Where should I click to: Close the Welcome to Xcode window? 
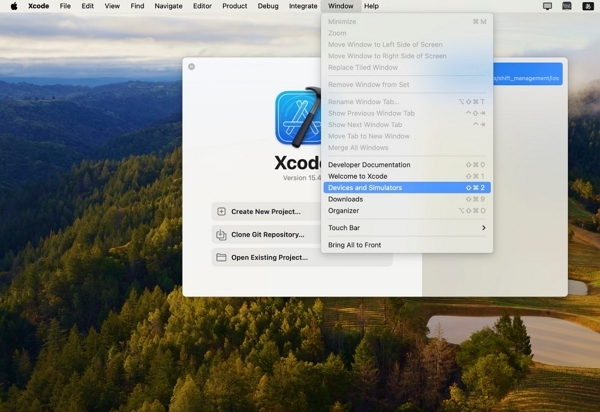[192, 67]
